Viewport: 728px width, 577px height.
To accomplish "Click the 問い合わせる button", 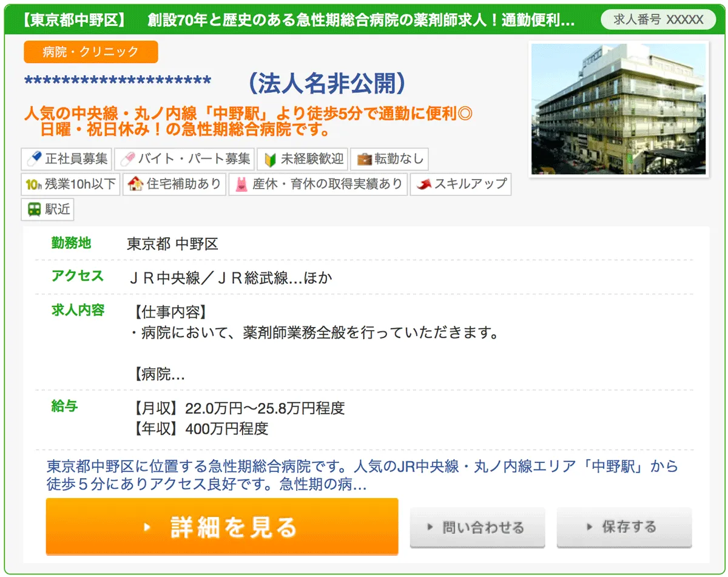I will [477, 527].
